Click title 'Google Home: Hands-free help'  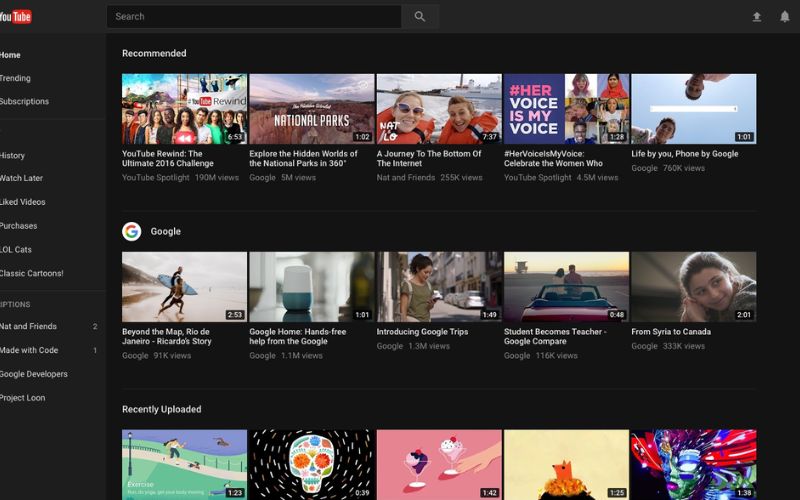298,336
